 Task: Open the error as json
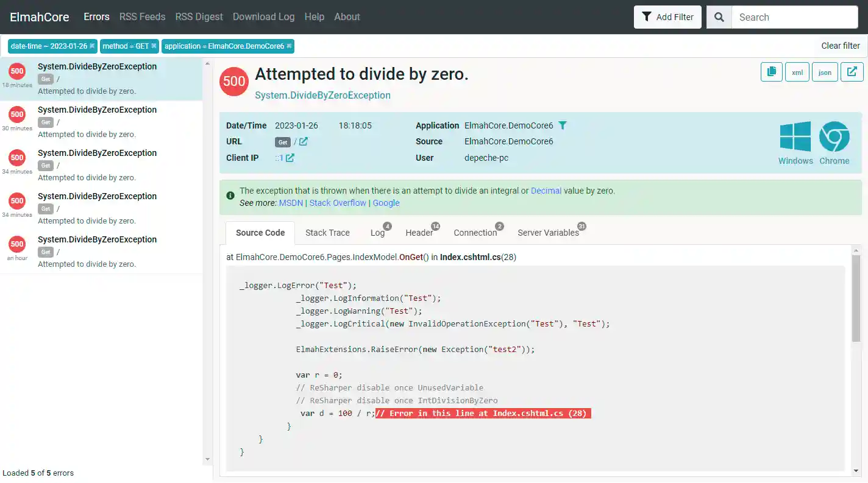[825, 72]
